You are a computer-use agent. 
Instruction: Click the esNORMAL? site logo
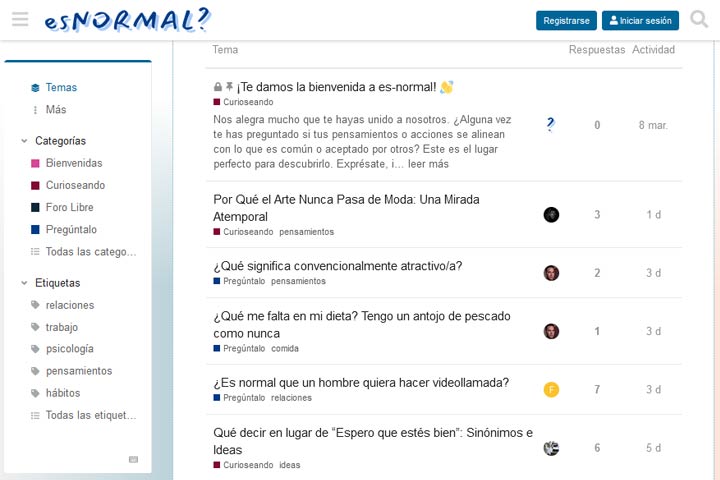point(127,20)
